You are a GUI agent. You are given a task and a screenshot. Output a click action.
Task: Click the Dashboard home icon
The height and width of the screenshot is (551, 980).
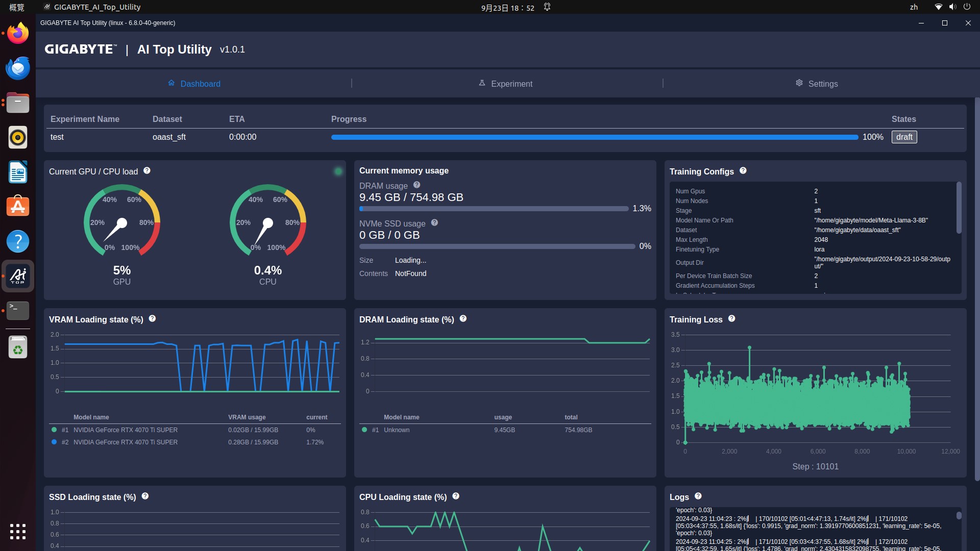point(171,83)
